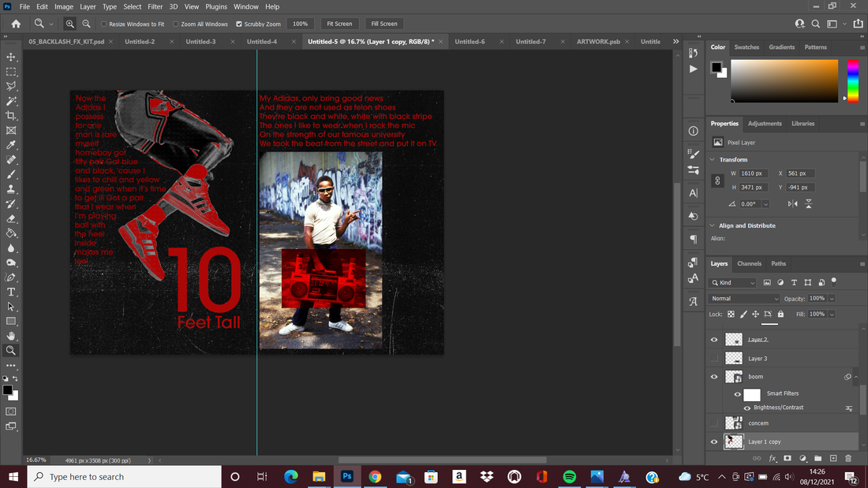
Task: Hide the boom layer
Action: pyautogui.click(x=714, y=377)
